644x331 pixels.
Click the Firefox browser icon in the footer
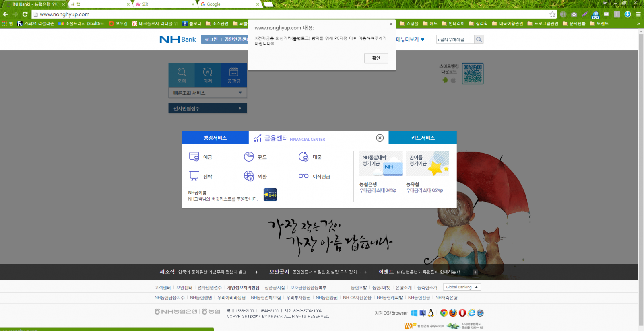[453, 313]
